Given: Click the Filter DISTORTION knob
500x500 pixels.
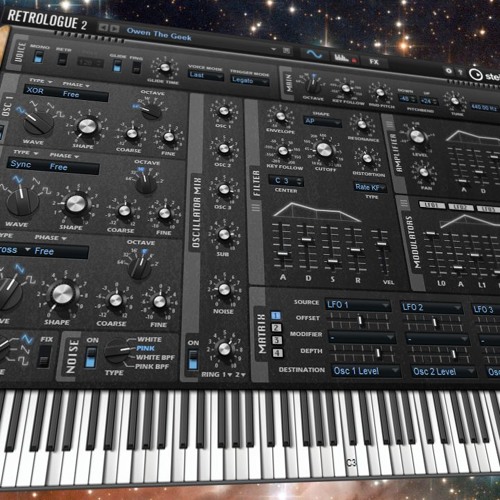Looking at the screenshot, I should [x=367, y=158].
